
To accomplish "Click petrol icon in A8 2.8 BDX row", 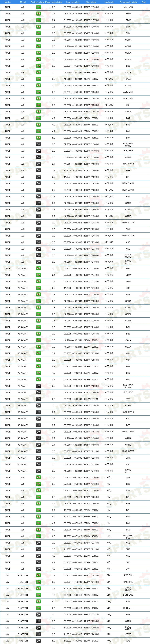I will (38, 477).
